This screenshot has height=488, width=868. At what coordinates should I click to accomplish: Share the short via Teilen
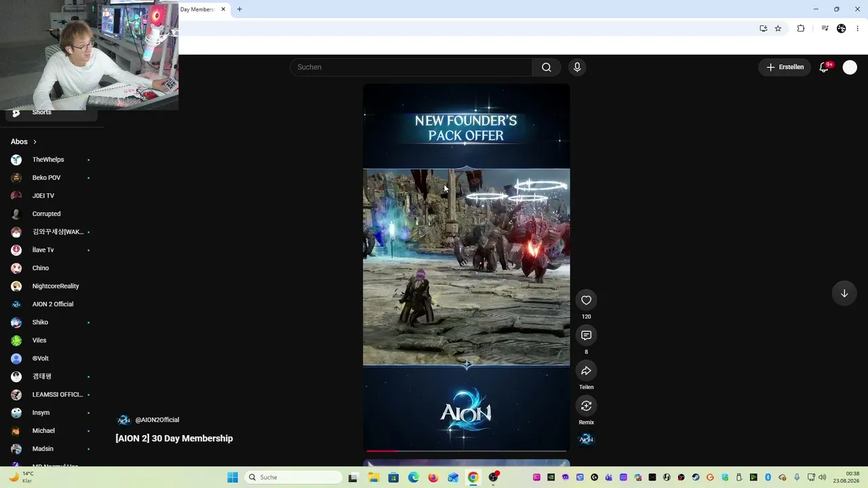(x=586, y=371)
